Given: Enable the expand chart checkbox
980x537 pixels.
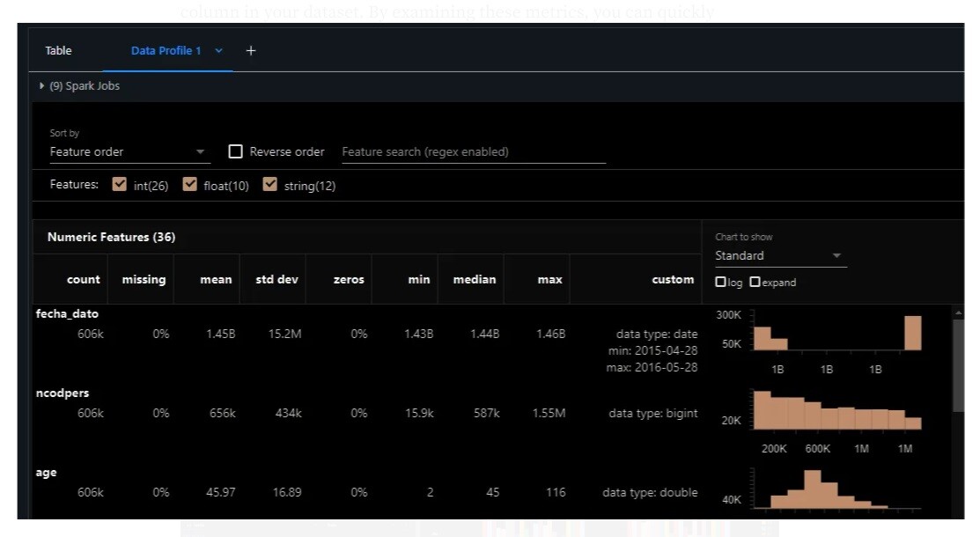Looking at the screenshot, I should pyautogui.click(x=755, y=283).
